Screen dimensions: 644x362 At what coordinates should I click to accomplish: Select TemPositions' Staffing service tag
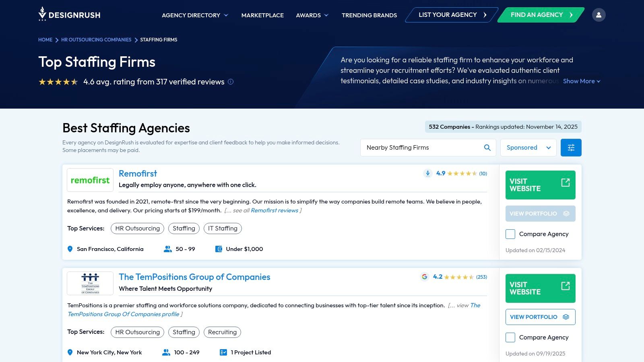[x=184, y=332]
